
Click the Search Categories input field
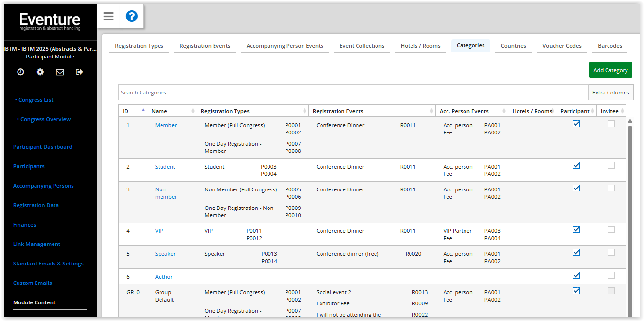353,93
